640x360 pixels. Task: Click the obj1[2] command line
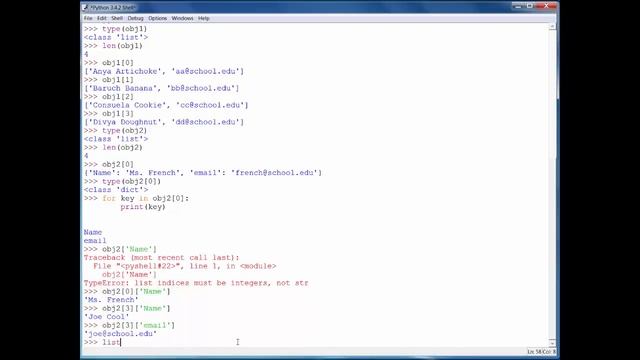(109, 97)
